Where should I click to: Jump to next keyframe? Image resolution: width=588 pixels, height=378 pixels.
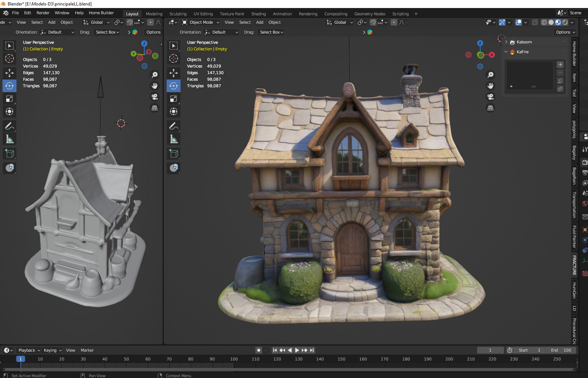coord(304,350)
